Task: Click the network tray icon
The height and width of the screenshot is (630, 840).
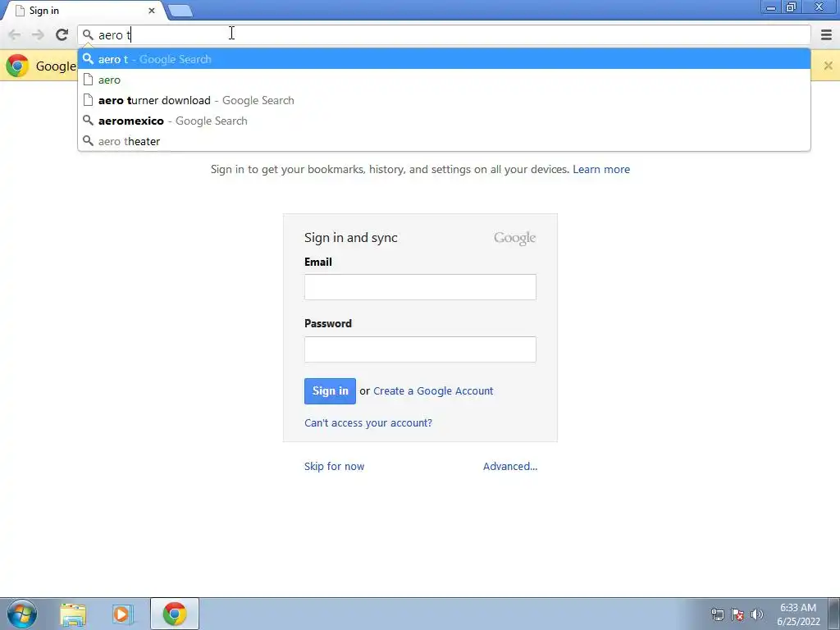Action: pos(717,614)
